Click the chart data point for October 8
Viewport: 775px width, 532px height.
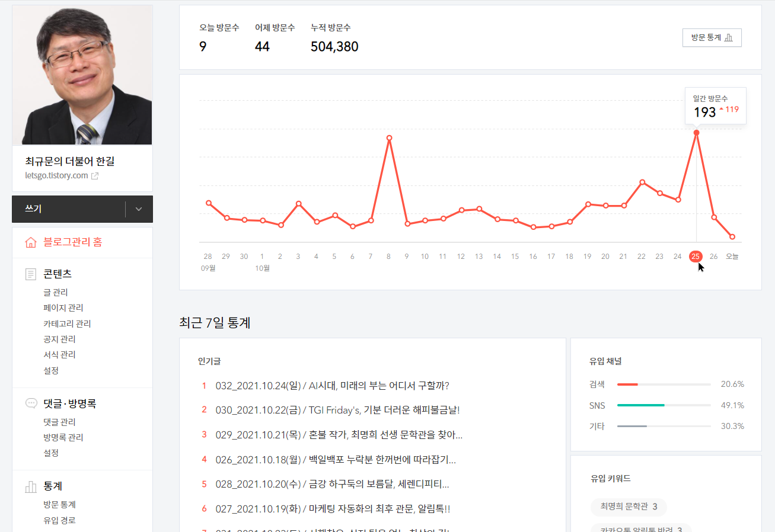click(389, 138)
